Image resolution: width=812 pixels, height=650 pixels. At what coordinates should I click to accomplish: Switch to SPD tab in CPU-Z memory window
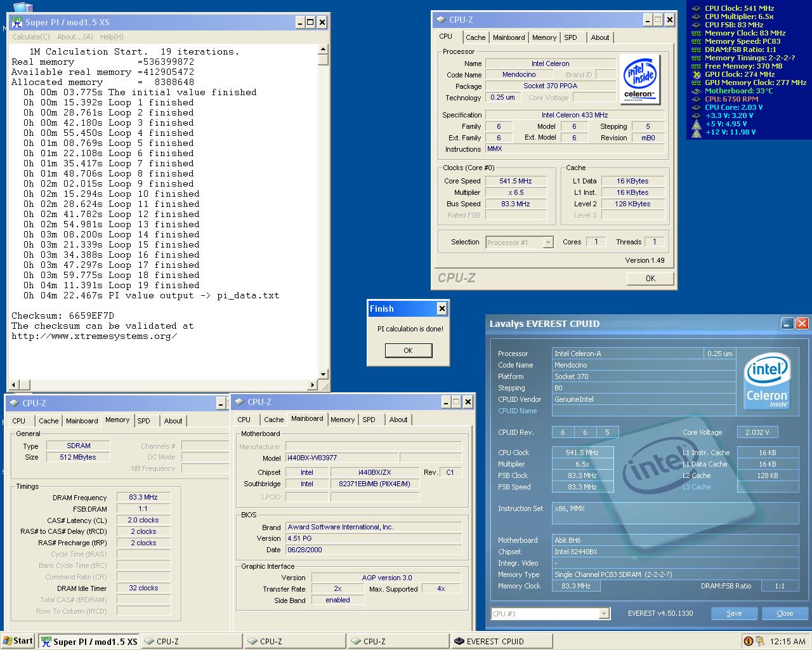coord(144,421)
